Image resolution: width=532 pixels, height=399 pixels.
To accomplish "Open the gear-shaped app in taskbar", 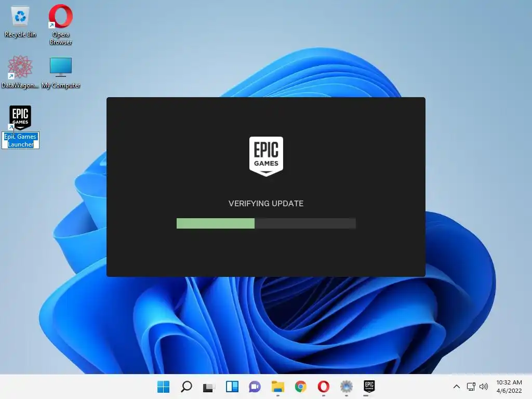I will (x=347, y=387).
